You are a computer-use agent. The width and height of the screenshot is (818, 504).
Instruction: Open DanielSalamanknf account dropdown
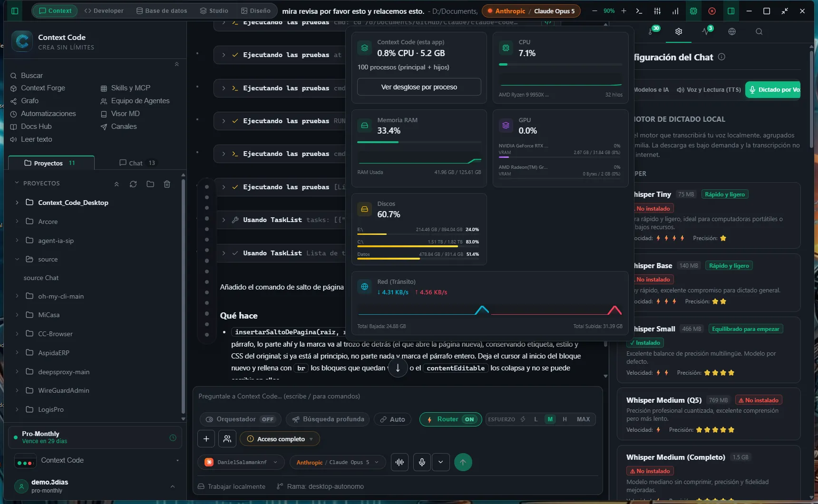(x=241, y=462)
